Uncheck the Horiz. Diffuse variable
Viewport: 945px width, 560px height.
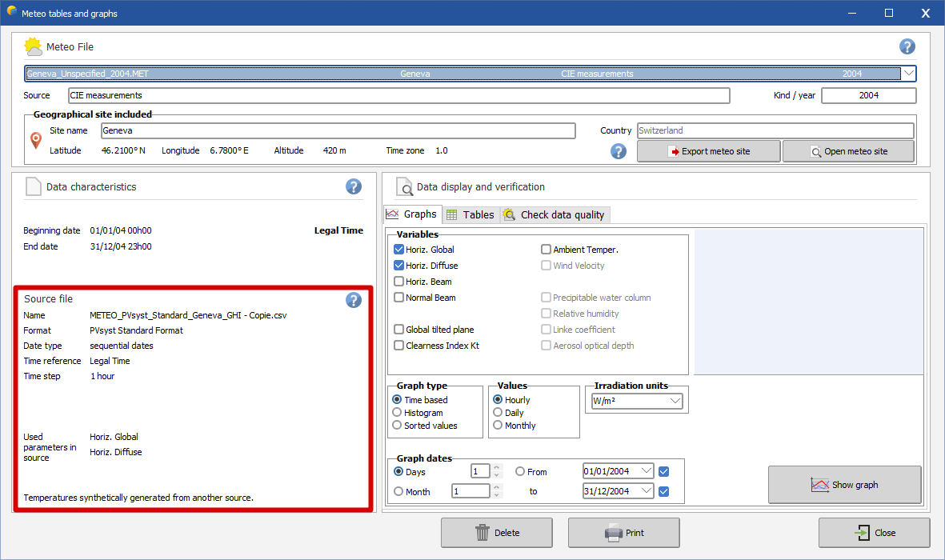tap(399, 266)
